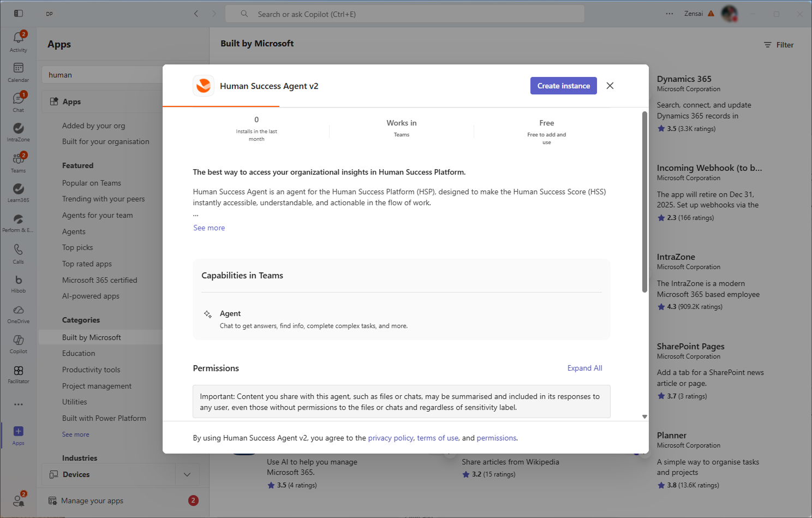Open the Facilitator app icon

(x=18, y=374)
